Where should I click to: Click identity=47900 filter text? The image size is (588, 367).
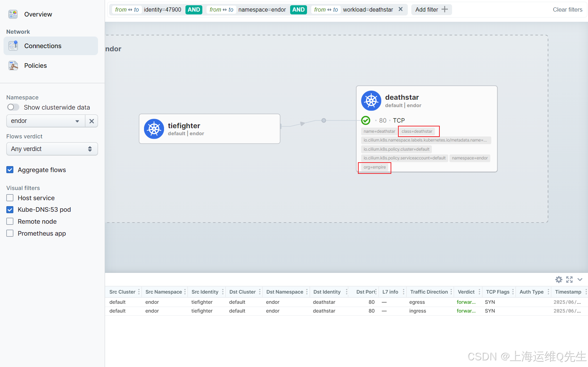163,9
